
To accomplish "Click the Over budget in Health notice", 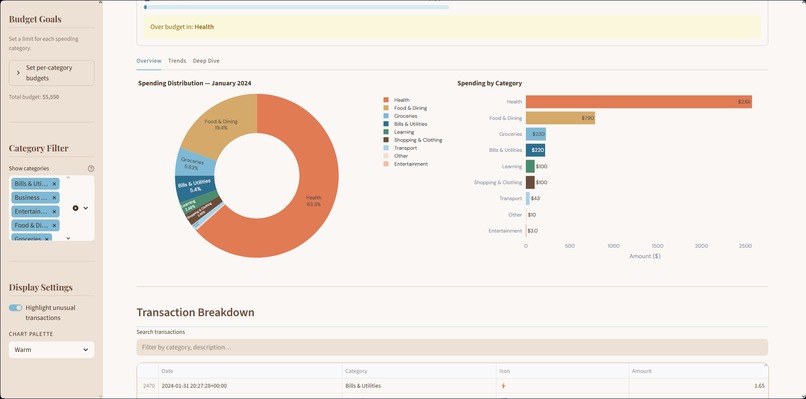I will click(x=452, y=27).
